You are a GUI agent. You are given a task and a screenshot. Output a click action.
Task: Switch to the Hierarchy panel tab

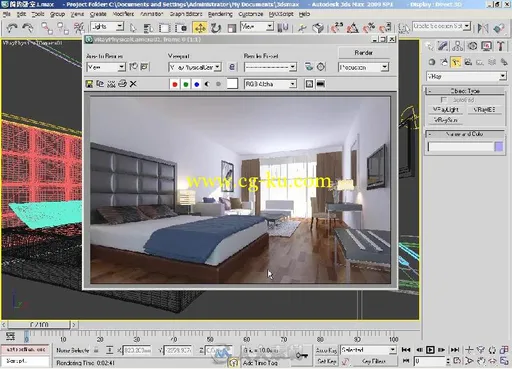(x=457, y=46)
